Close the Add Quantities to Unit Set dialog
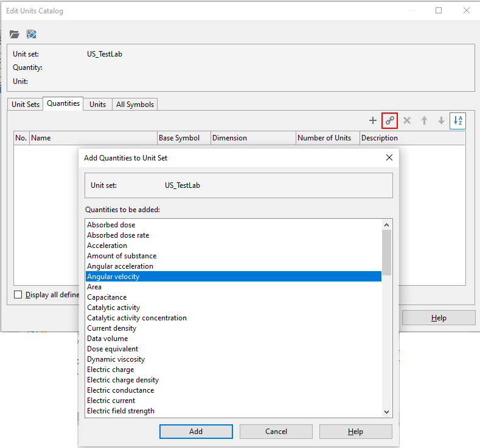The width and height of the screenshot is (480, 448). (389, 158)
